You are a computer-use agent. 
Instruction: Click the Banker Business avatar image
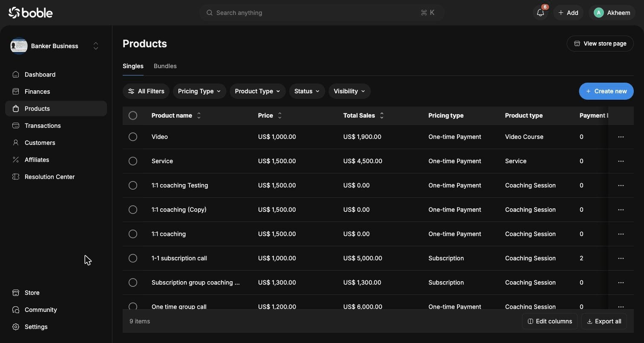[19, 46]
